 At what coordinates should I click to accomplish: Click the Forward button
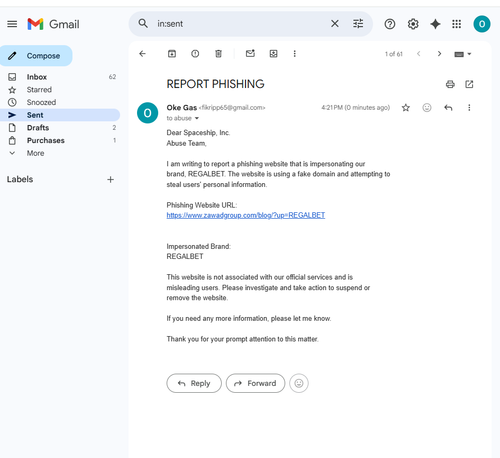click(255, 383)
